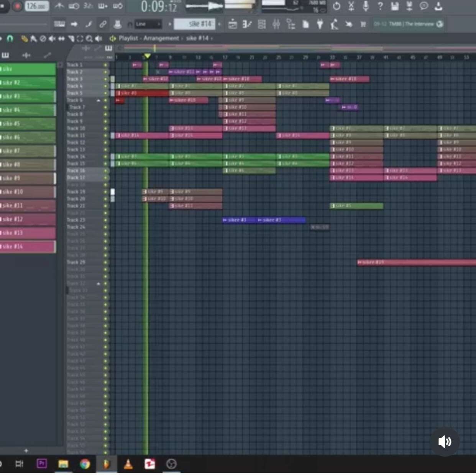The width and height of the screenshot is (476, 475).
Task: Select the paint brush tool in playlist
Action: coord(34,38)
